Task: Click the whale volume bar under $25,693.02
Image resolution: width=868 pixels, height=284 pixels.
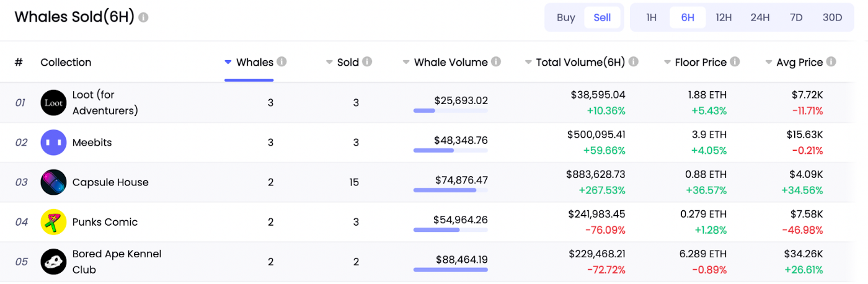Action: coord(450,110)
